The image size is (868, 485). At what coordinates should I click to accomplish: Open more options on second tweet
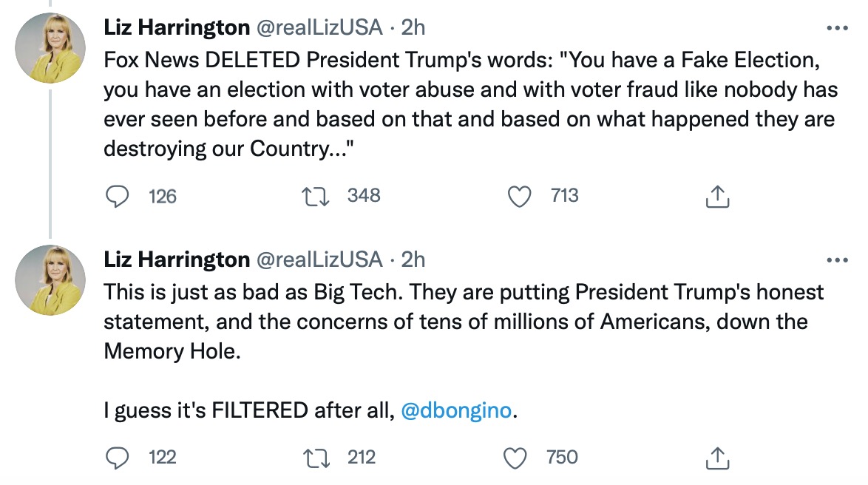pyautogui.click(x=836, y=260)
